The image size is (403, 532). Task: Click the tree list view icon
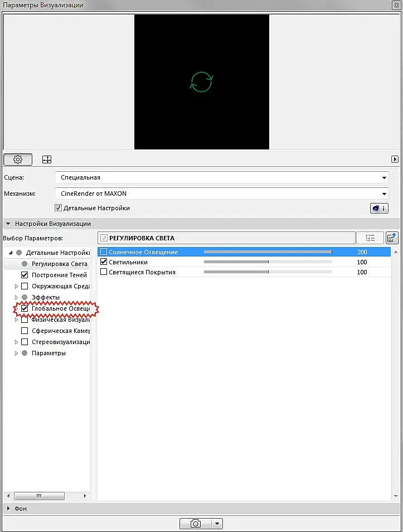coord(370,238)
